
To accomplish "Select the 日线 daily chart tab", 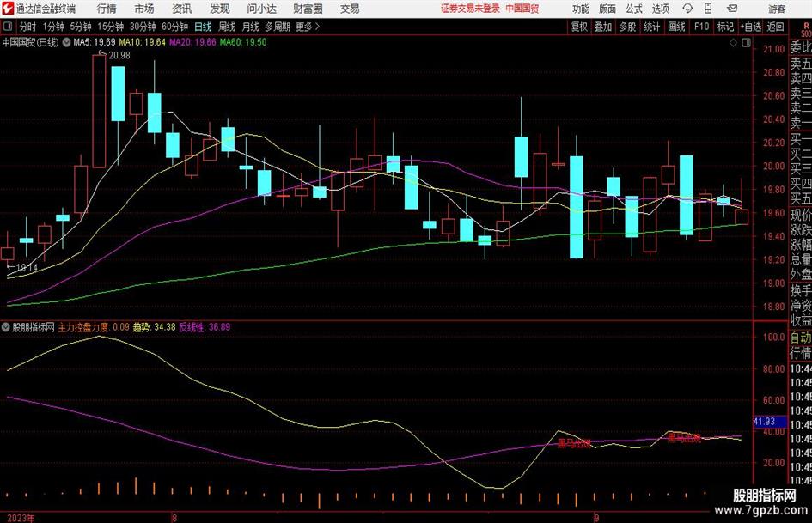I will point(203,27).
